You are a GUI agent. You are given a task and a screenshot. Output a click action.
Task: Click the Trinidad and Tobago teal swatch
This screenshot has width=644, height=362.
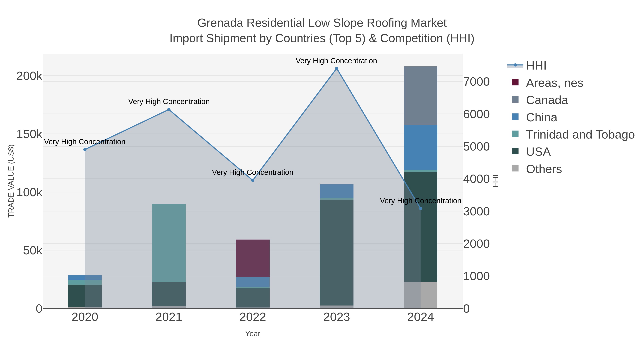coord(515,134)
